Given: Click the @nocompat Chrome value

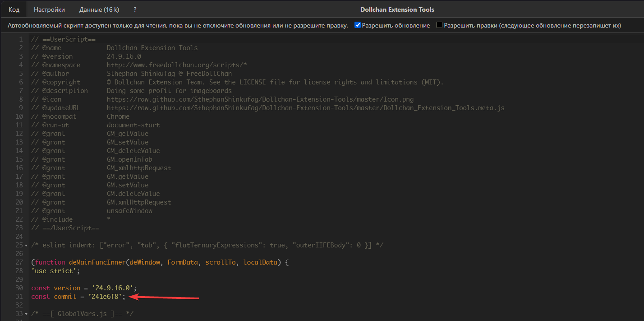Looking at the screenshot, I should (118, 116).
